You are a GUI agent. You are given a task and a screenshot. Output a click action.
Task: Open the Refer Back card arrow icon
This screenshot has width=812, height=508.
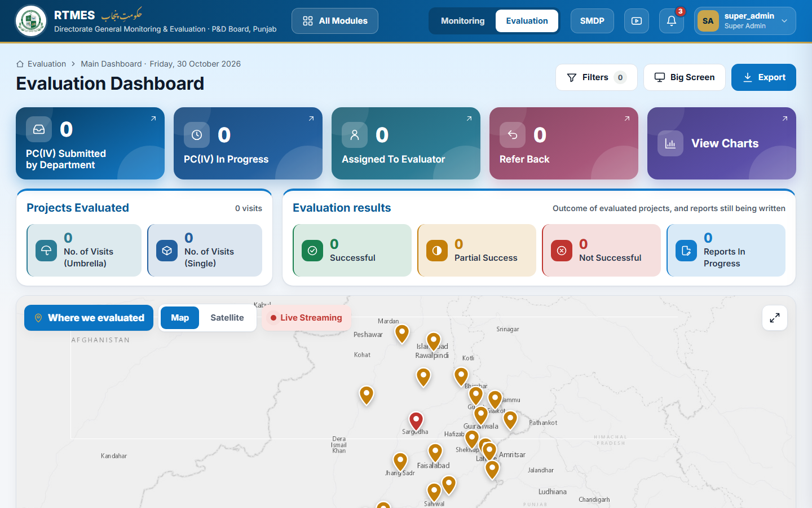click(627, 119)
